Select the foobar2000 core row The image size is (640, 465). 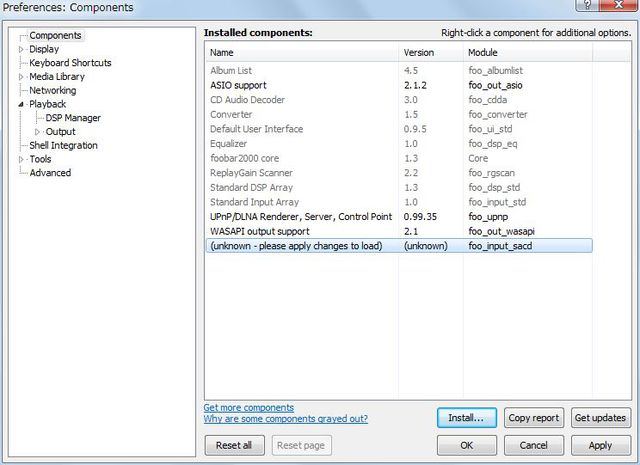tap(399, 158)
